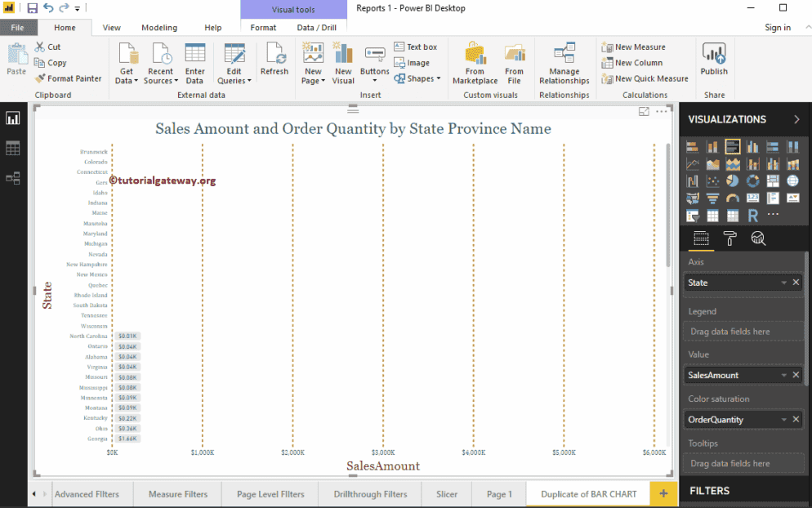Click Publish to share the report
This screenshot has width=812, height=508.
pyautogui.click(x=713, y=62)
